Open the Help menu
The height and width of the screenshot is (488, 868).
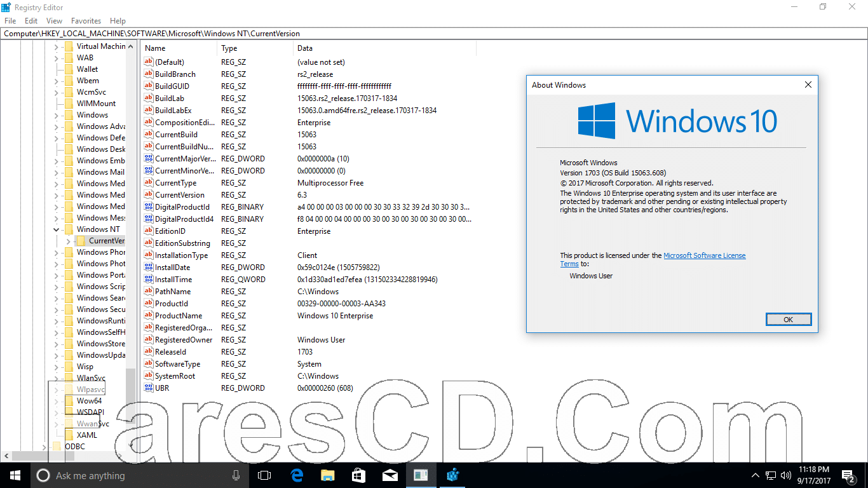pyautogui.click(x=118, y=21)
